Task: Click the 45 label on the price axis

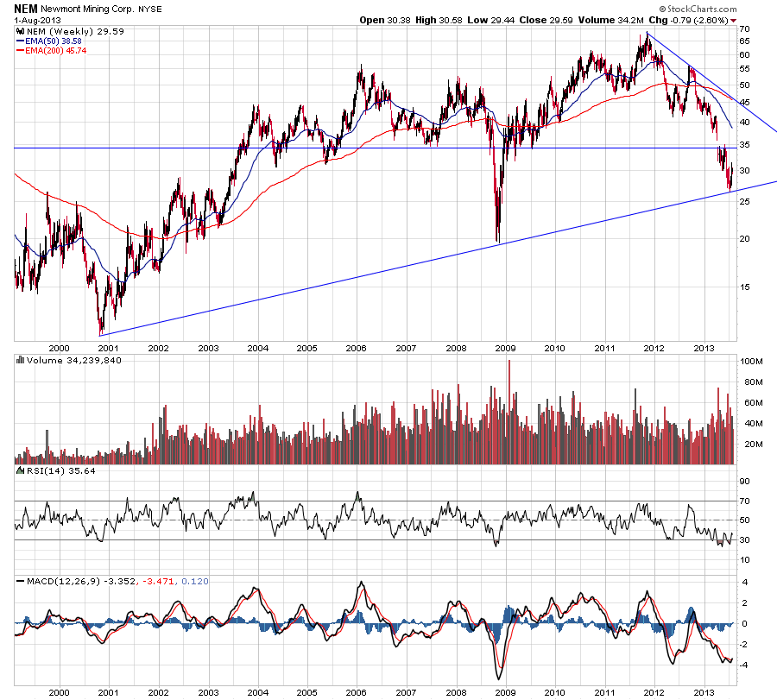Action: (x=744, y=103)
